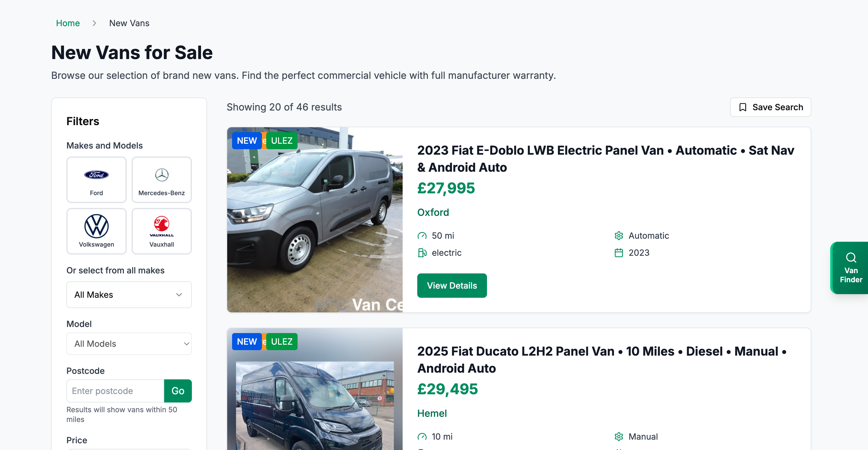The image size is (868, 450).
Task: Click the NEW badge on Fiat E-Doblo
Action: tap(247, 141)
